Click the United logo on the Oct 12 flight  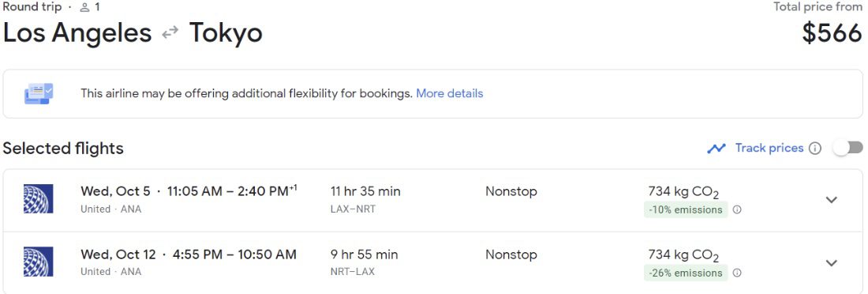coord(38,262)
